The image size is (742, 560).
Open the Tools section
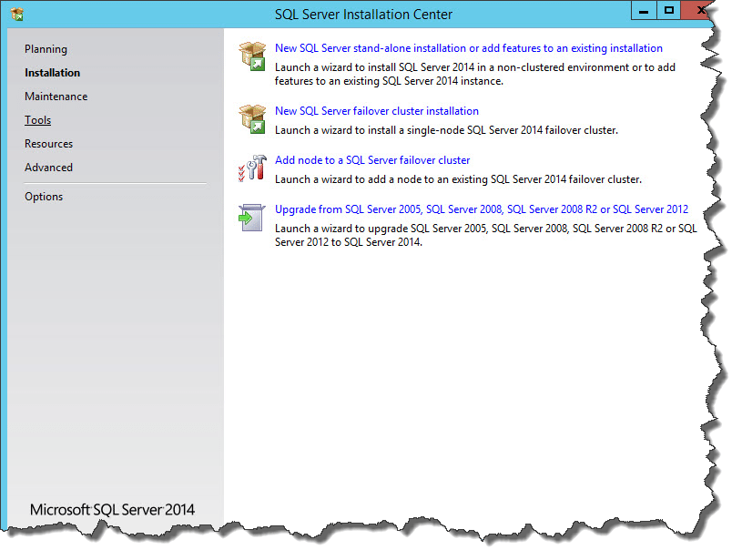pyautogui.click(x=37, y=120)
